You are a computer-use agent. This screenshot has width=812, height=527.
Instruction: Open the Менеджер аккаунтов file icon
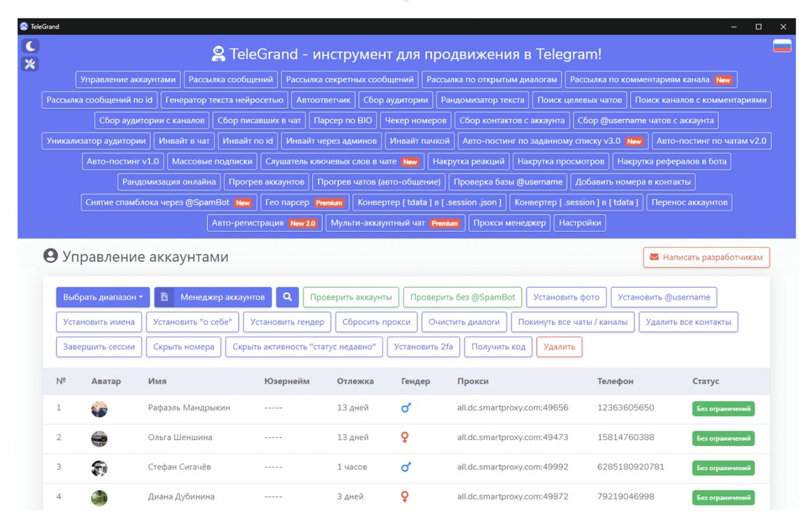point(164,297)
